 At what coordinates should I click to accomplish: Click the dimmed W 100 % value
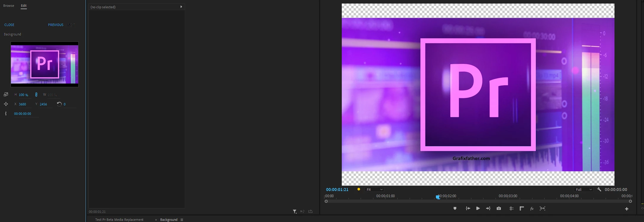point(52,95)
